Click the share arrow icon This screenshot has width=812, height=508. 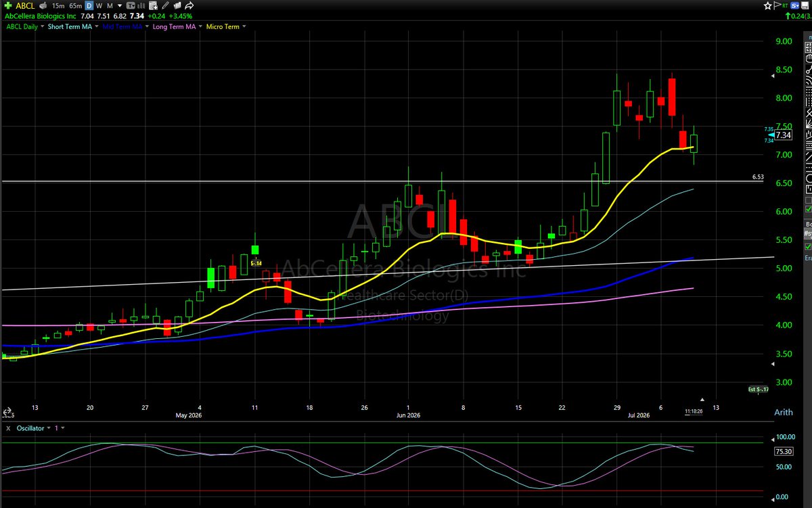(x=189, y=6)
